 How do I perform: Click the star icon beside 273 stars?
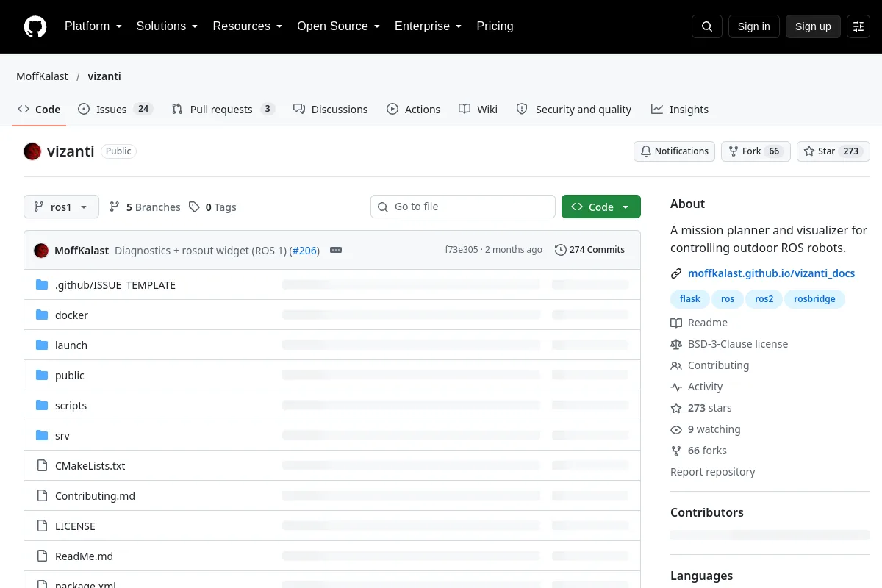pos(676,408)
